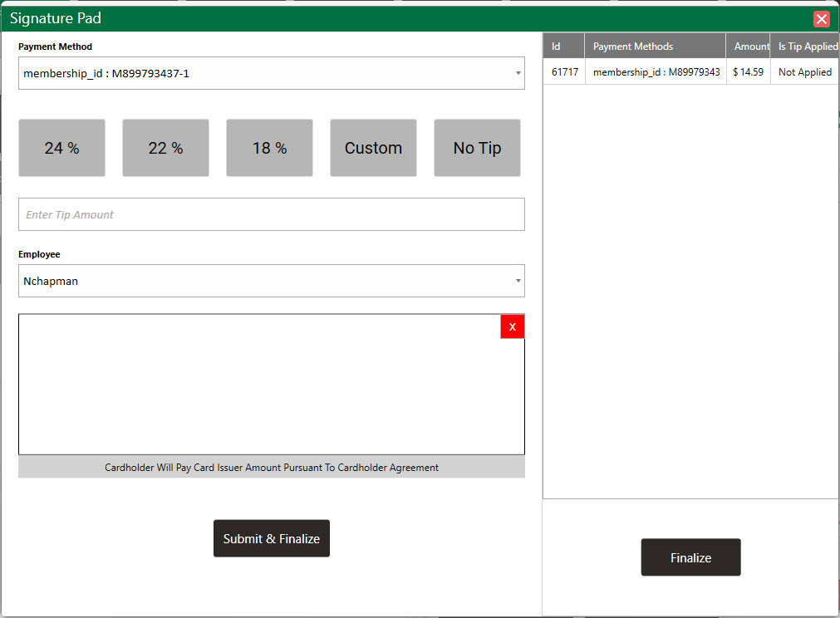Choose the 22 % tip button
840x618 pixels.
click(165, 148)
